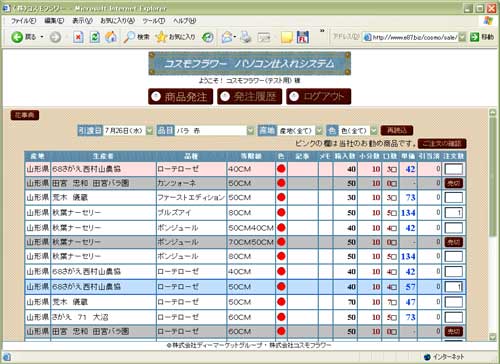Open the Mail button dropdown arrow
This screenshot has height=364, width=500.
pos(235,37)
